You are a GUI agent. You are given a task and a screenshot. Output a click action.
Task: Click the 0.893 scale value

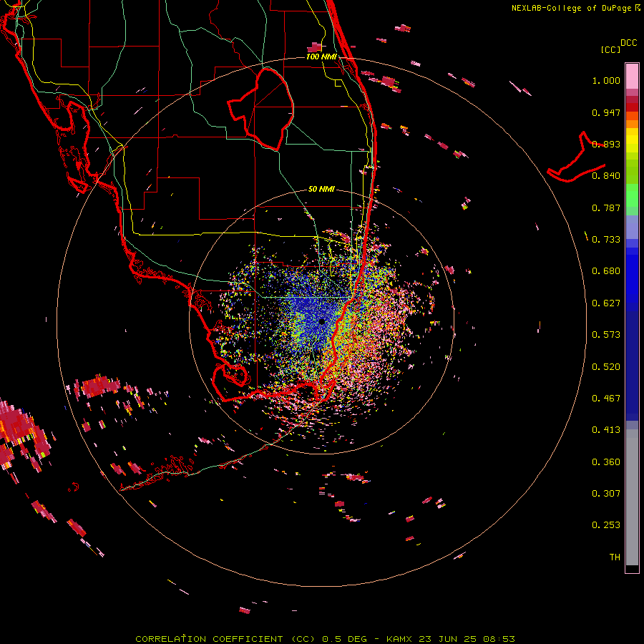point(606,144)
